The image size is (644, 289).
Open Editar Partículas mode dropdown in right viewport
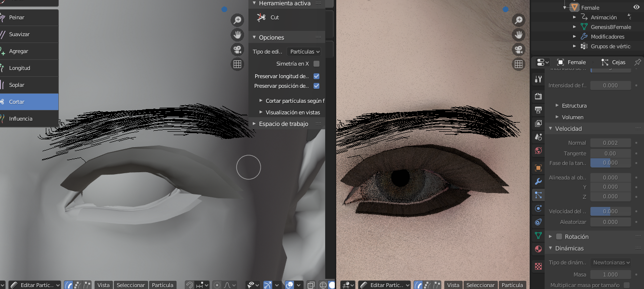pos(384,285)
